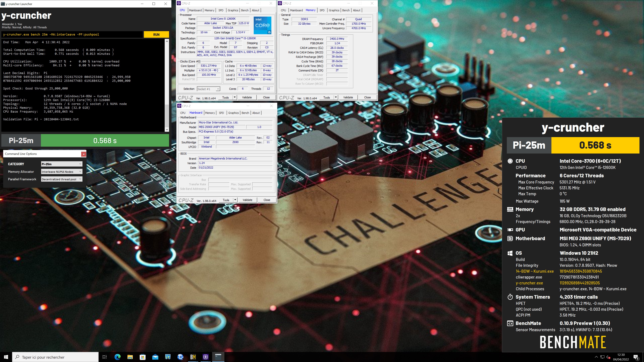This screenshot has height=362, width=644.
Task: Click Close button in CPU-Z Memory window
Action: 367,97
